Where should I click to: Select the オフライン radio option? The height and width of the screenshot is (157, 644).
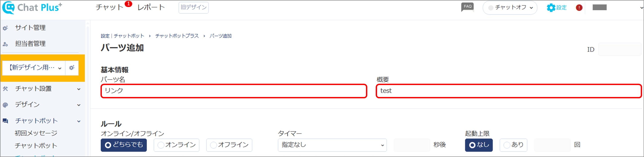[x=229, y=145]
